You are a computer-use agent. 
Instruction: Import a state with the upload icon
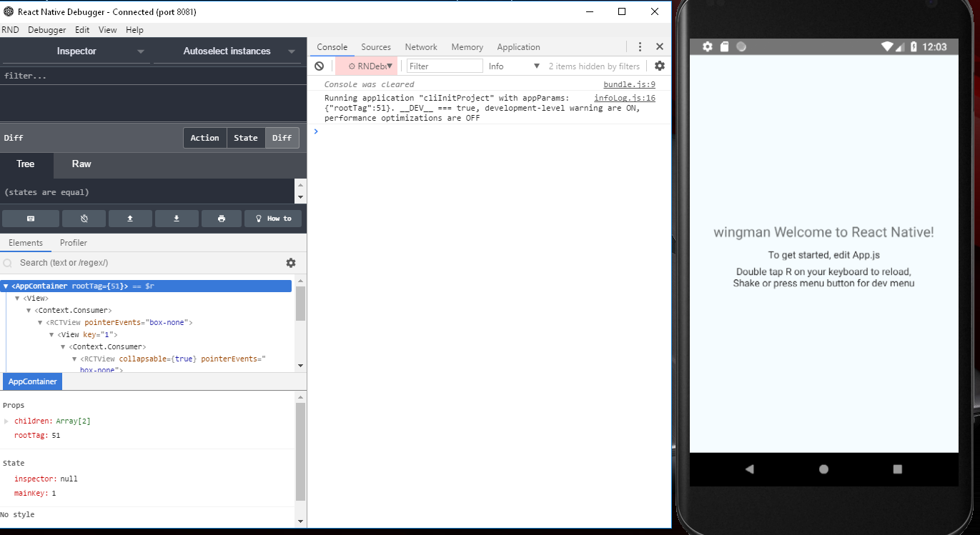[130, 218]
